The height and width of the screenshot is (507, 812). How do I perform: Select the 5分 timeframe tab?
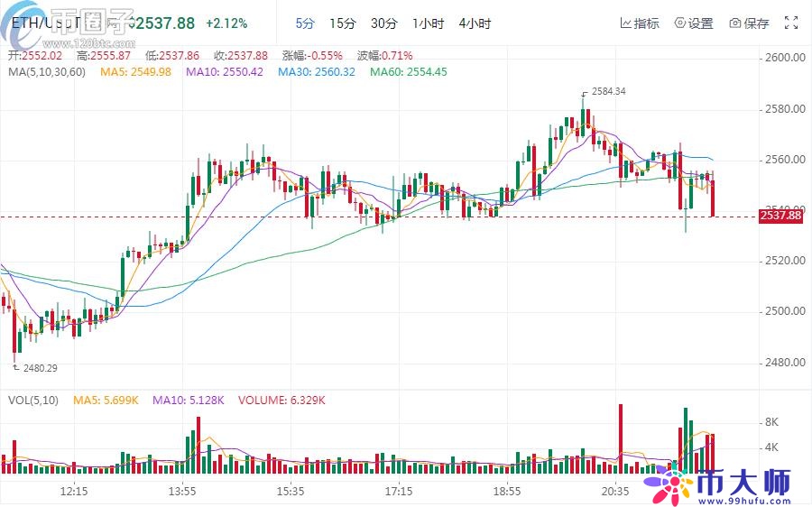pos(305,23)
